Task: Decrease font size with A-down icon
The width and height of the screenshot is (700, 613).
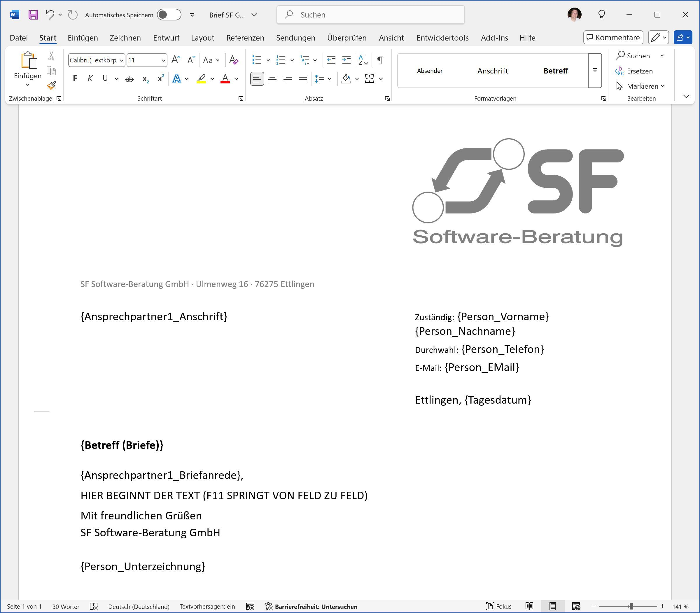Action: (x=191, y=60)
